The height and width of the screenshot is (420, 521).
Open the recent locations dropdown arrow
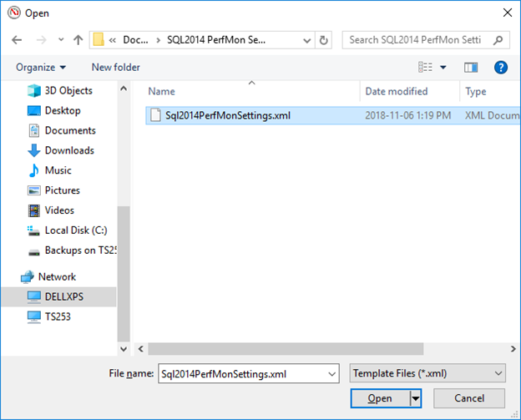click(x=61, y=40)
